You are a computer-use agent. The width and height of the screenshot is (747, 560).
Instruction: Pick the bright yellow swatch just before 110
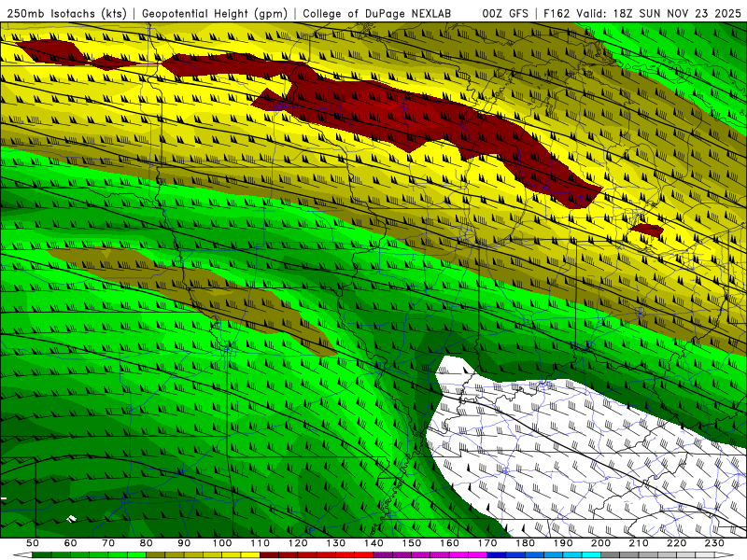point(250,555)
